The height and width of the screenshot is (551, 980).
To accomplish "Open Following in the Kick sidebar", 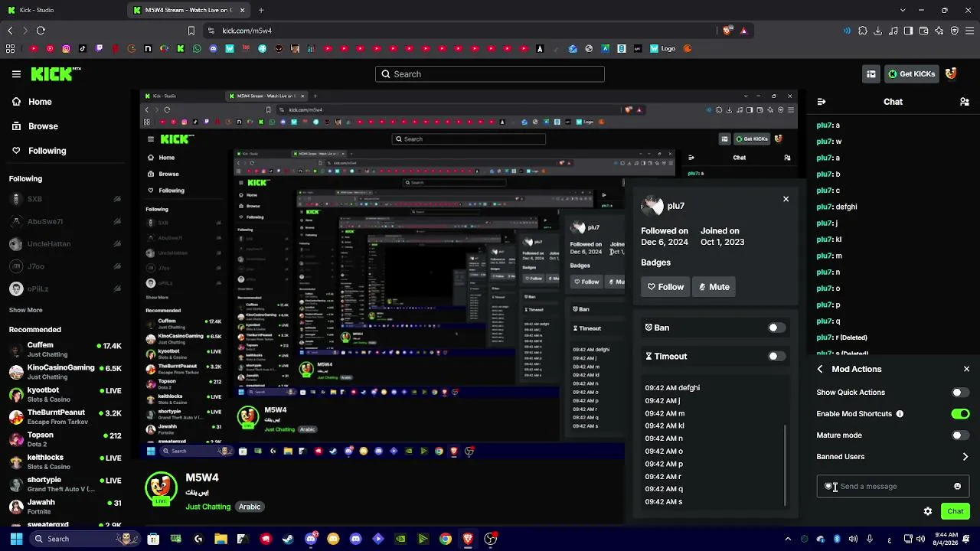I will tap(39, 151).
